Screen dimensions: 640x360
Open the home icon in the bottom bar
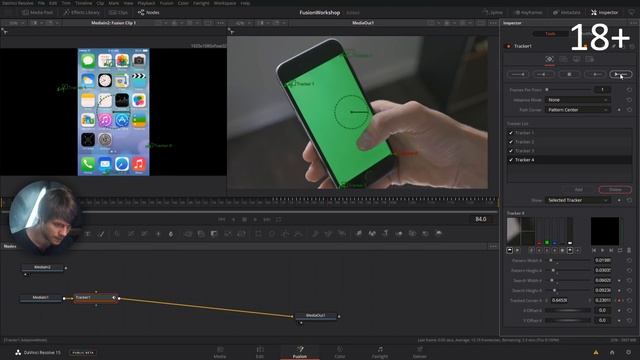click(x=612, y=352)
